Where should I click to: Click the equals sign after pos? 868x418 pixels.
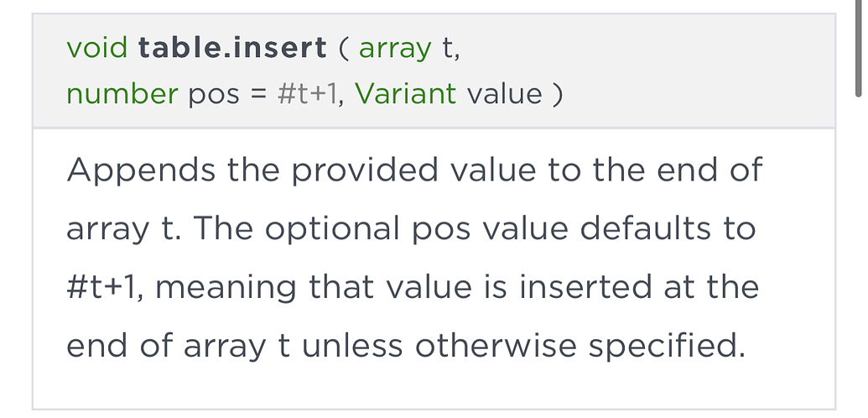click(258, 94)
